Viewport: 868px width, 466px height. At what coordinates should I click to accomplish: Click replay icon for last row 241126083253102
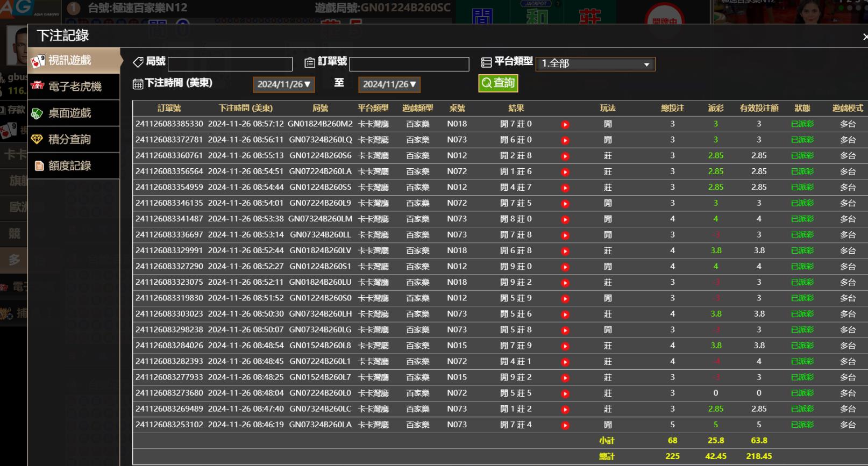[x=565, y=425]
